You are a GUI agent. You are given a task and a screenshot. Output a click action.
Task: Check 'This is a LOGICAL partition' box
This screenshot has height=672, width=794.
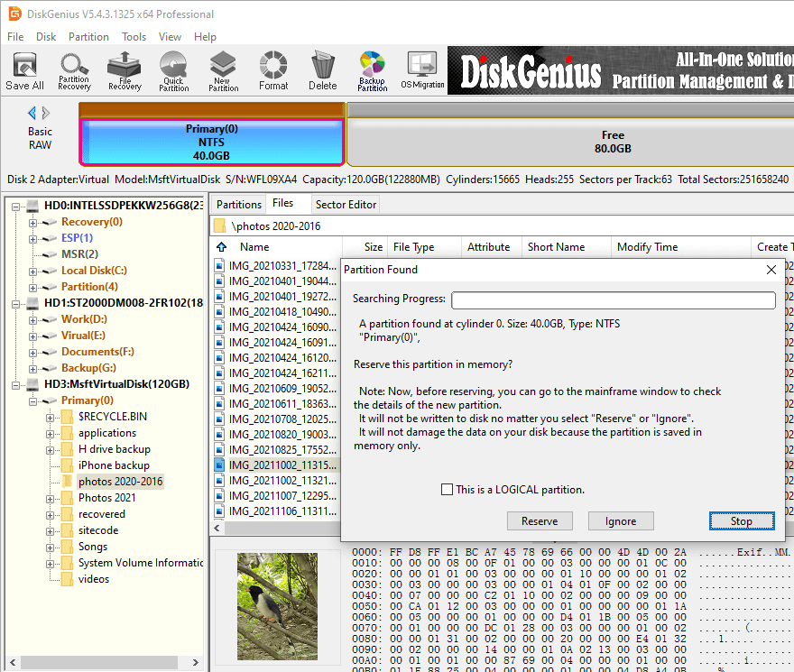448,490
